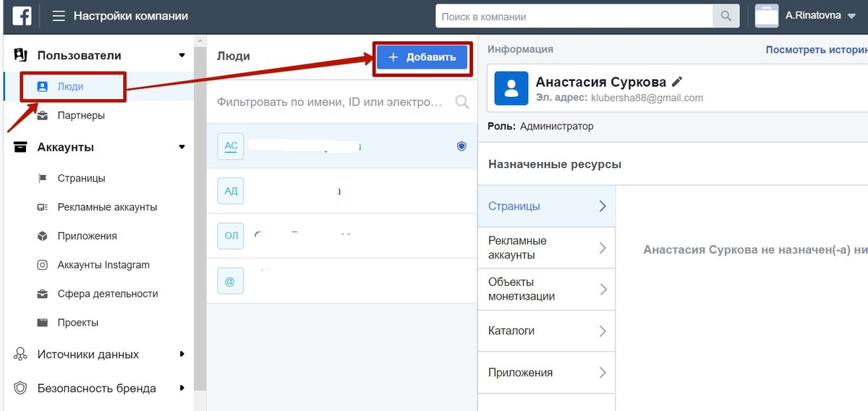Open Страницы in the sidebar
This screenshot has height=411, width=868.
tap(81, 178)
